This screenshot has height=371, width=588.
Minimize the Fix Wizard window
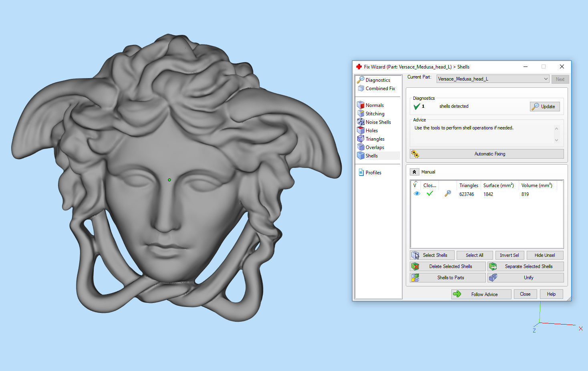525,67
